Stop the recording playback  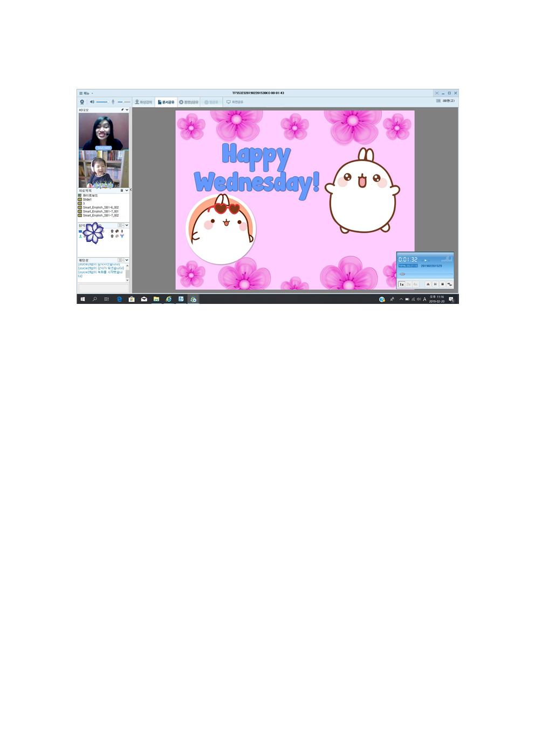(442, 284)
